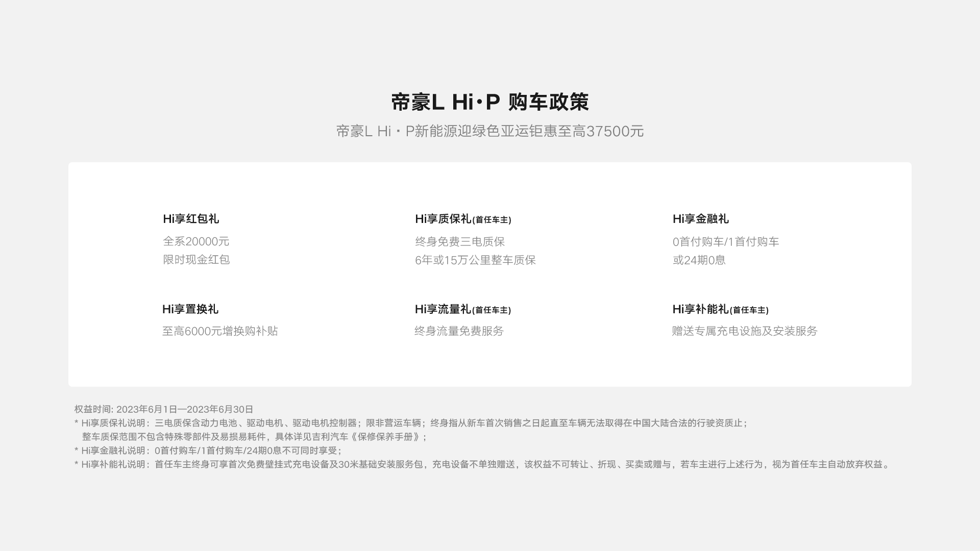Click the text 6年或15万公里整车质保

click(475, 260)
